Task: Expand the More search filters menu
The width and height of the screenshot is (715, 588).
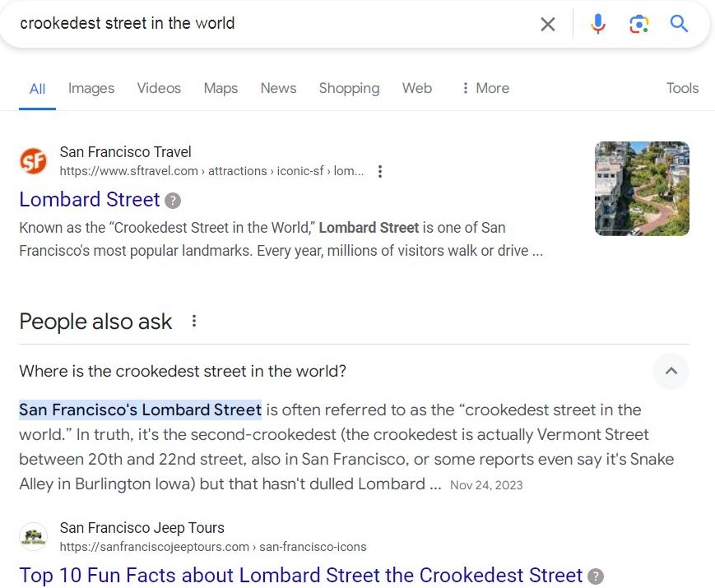Action: (x=485, y=88)
